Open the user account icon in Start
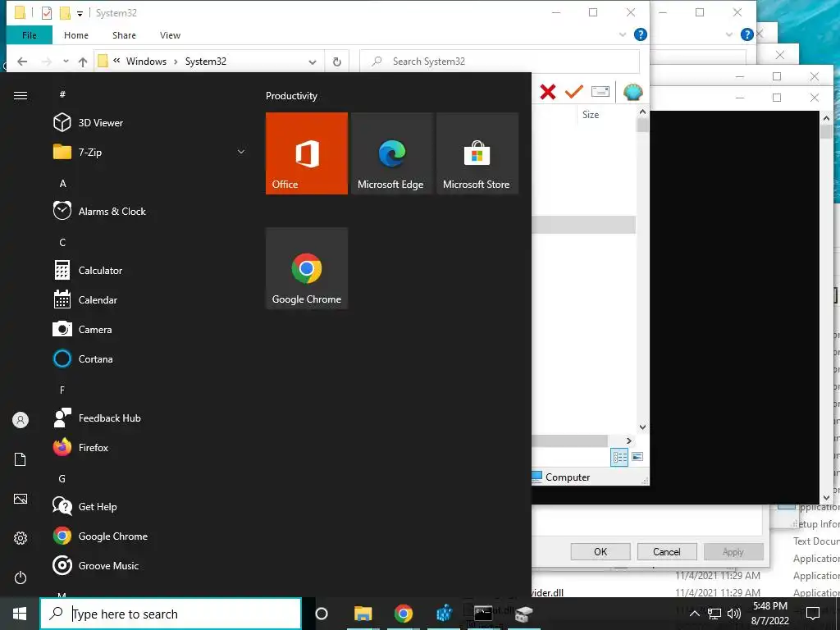The height and width of the screenshot is (630, 840). pyautogui.click(x=21, y=420)
